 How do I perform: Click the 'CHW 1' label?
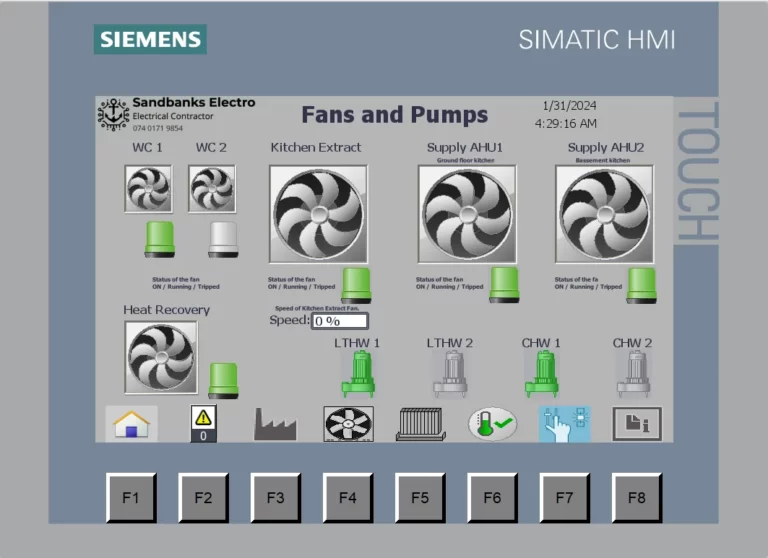point(541,343)
